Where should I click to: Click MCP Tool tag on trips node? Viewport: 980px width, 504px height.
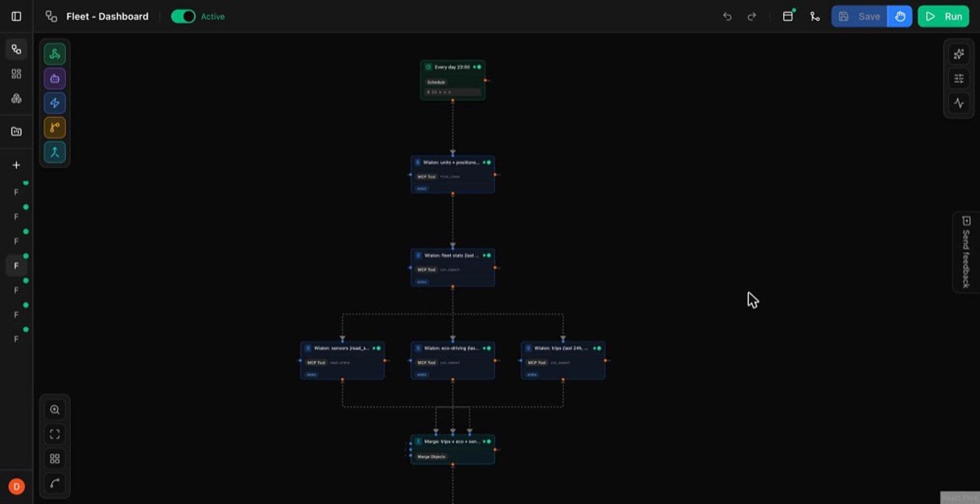tap(537, 362)
